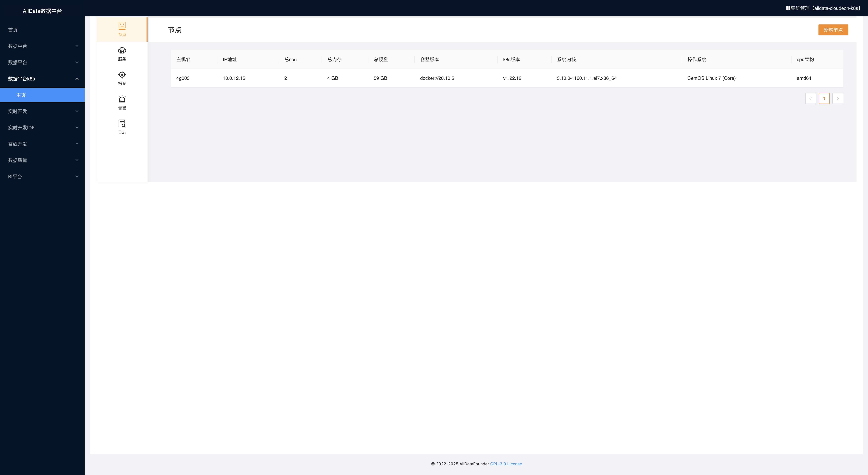
Task: Expand the 数据质量 menu chevron
Action: 77,160
